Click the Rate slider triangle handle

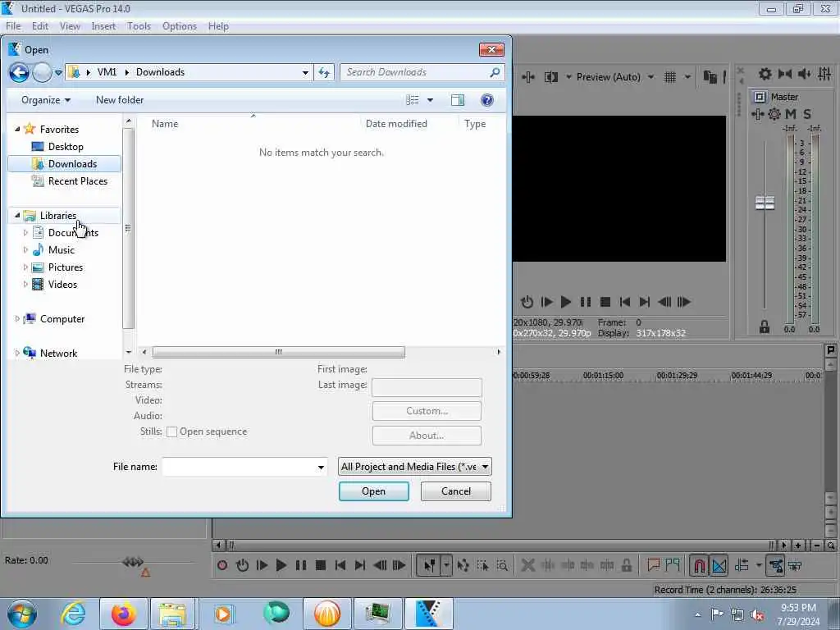point(145,573)
